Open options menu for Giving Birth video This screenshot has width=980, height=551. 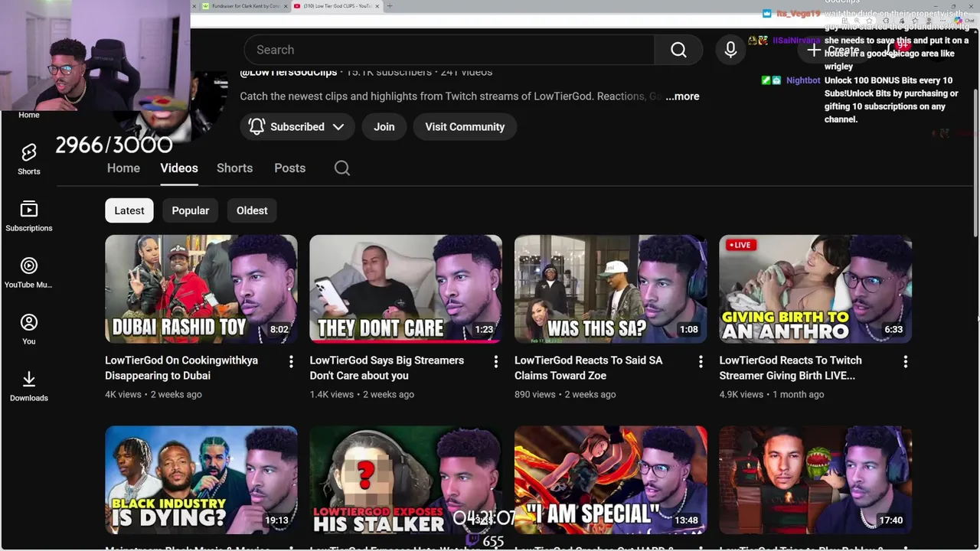[x=905, y=361]
